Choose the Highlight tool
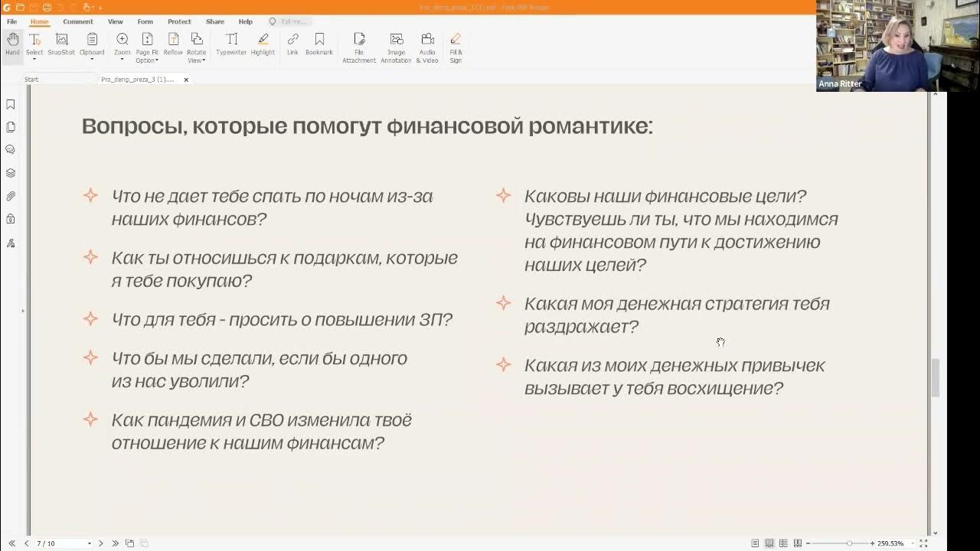This screenshot has width=980, height=551. [263, 44]
